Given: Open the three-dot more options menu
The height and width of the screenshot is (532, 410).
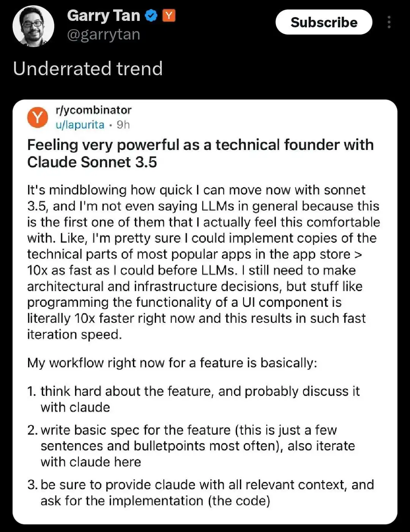Looking at the screenshot, I should [x=389, y=22].
